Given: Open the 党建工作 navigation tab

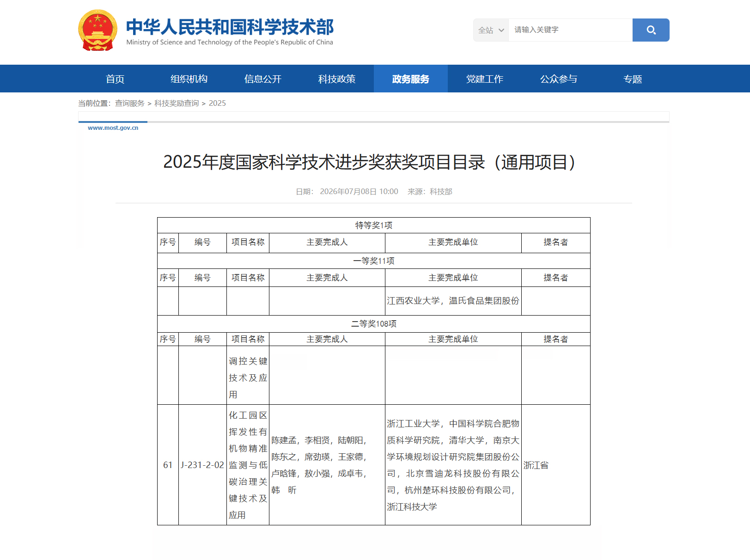Looking at the screenshot, I should tap(485, 79).
